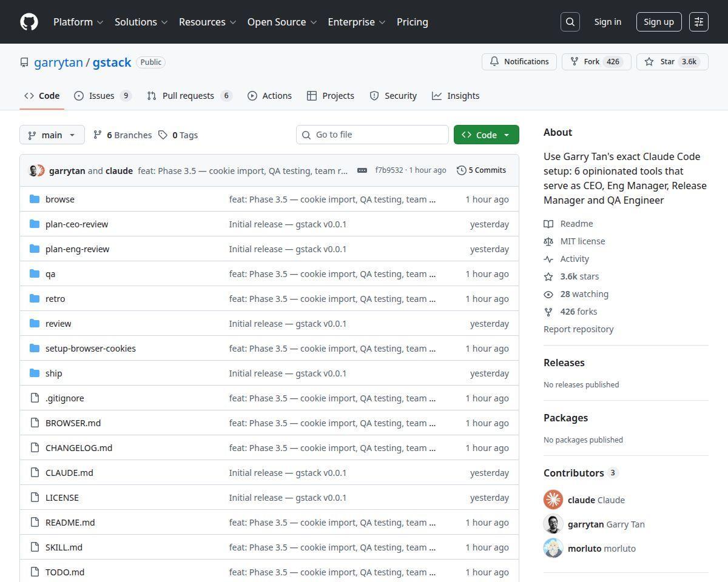Click the Tags tag icon
This screenshot has height=582, width=728.
163,135
